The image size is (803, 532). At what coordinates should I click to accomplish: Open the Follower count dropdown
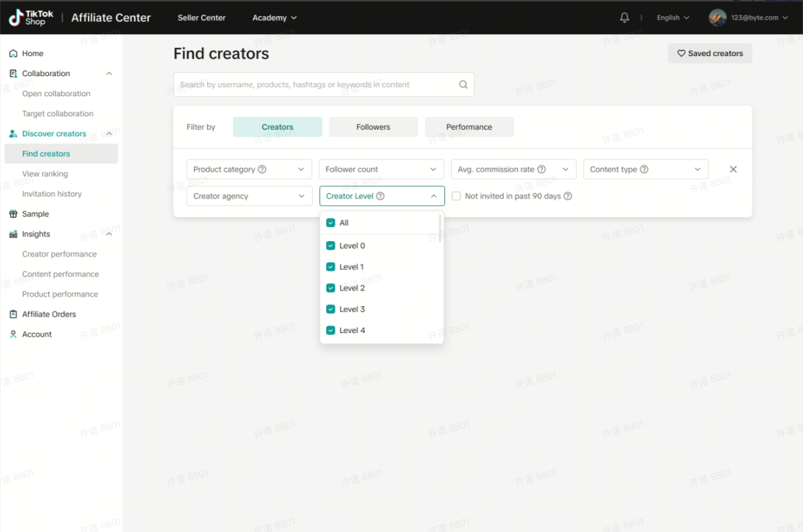point(381,169)
